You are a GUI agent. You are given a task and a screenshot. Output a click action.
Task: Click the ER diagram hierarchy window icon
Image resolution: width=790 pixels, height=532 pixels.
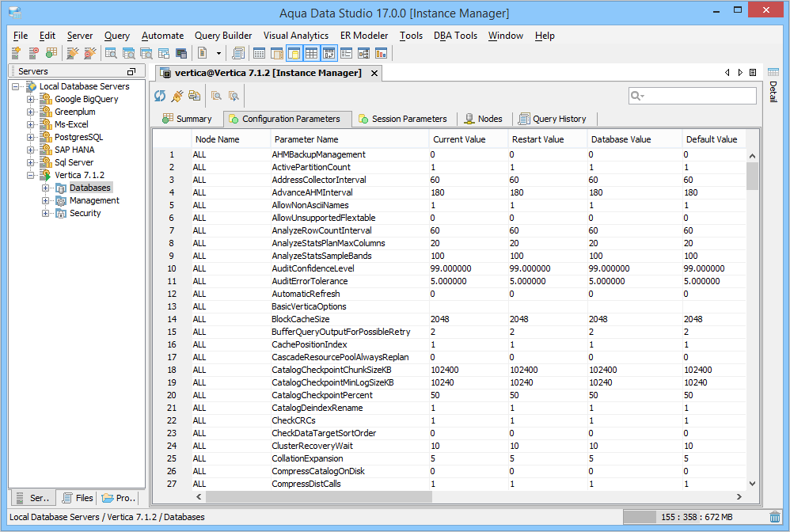coord(364,53)
